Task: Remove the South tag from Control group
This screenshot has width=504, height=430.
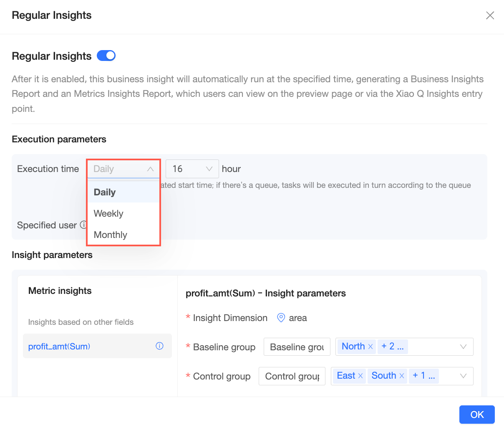Action: (401, 376)
